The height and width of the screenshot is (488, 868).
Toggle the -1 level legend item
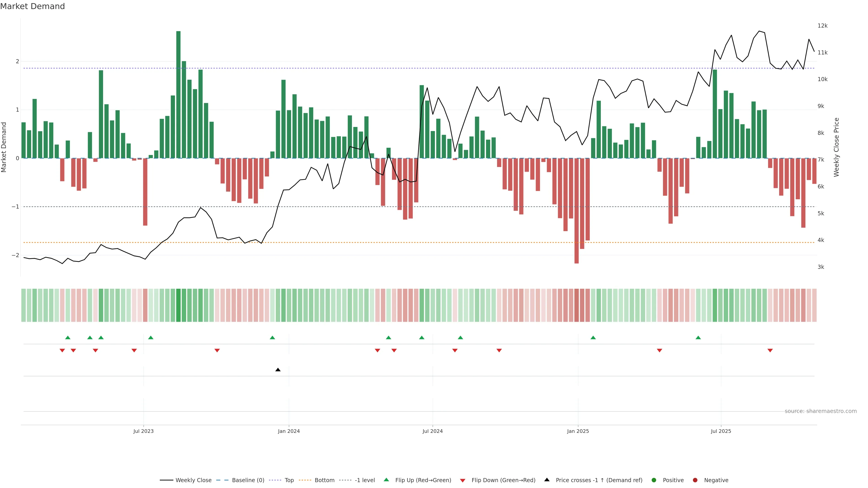[x=365, y=480]
